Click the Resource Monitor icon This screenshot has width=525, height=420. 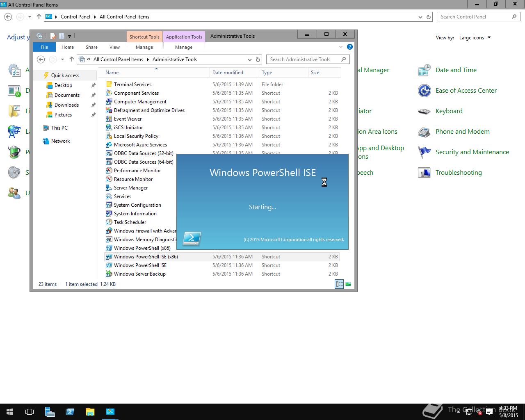[x=109, y=179]
